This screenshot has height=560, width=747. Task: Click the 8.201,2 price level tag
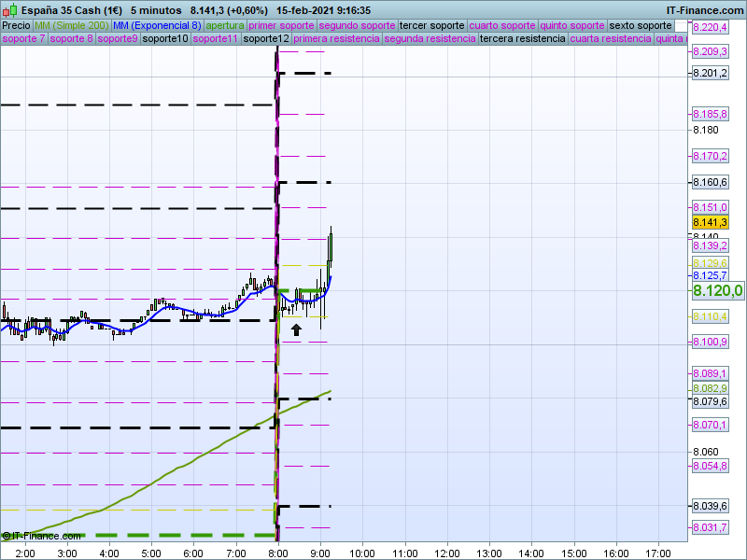(710, 73)
